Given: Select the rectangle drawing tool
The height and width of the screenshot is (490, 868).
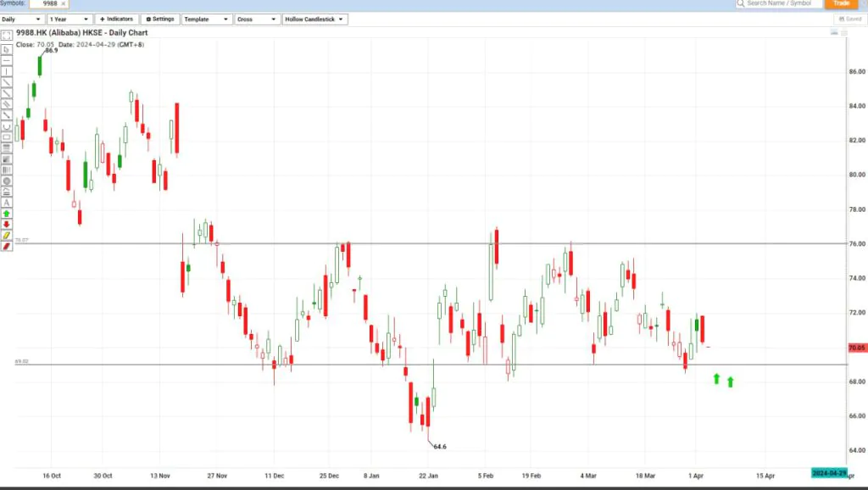Looking at the screenshot, I should click(7, 136).
